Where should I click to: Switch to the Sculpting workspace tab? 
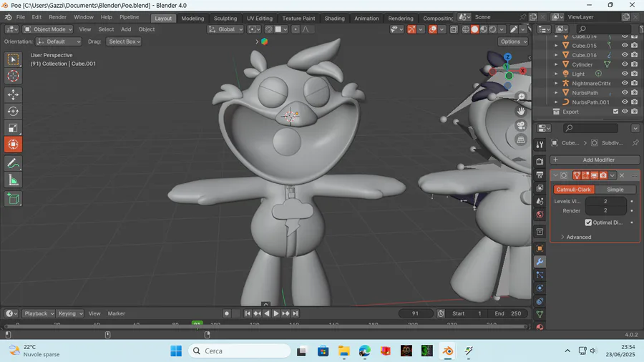coord(225,18)
